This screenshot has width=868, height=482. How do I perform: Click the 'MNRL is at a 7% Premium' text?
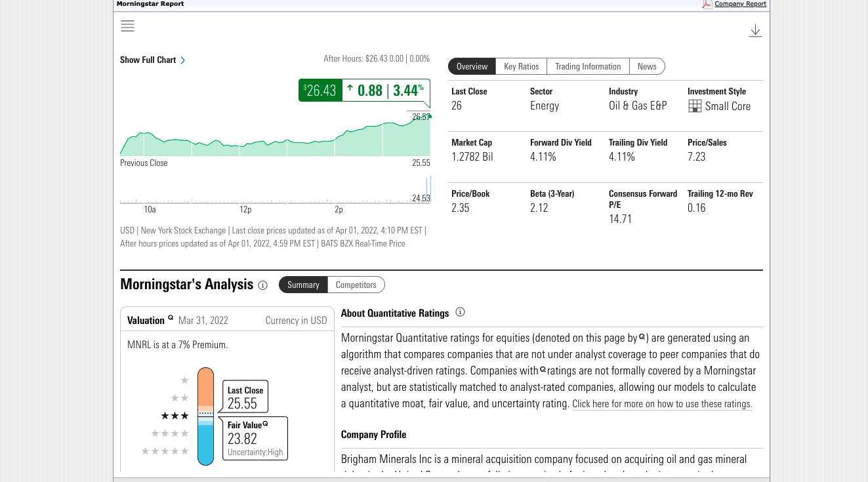pyautogui.click(x=177, y=344)
